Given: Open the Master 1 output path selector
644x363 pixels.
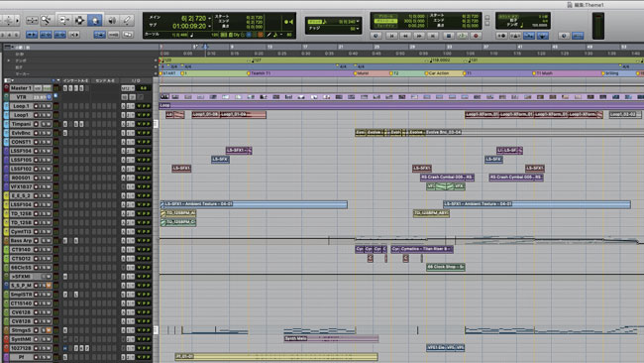Looking at the screenshot, I should click(x=128, y=88).
